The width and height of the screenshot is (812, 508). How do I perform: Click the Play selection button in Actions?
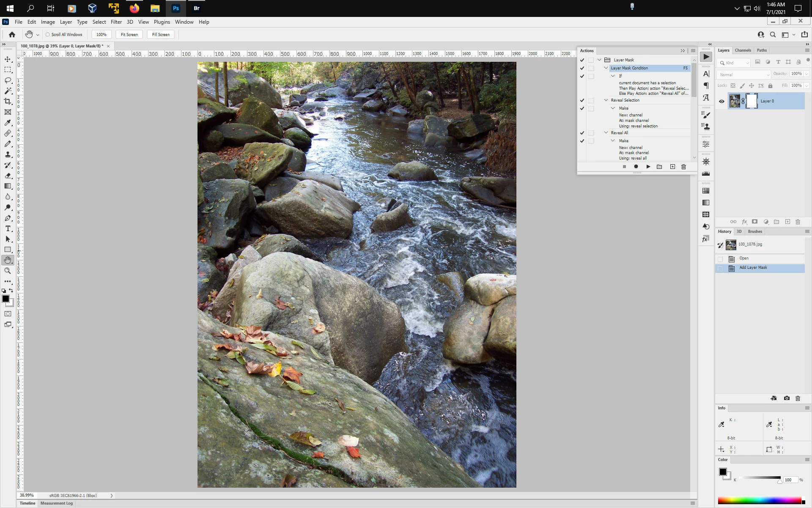click(x=648, y=167)
